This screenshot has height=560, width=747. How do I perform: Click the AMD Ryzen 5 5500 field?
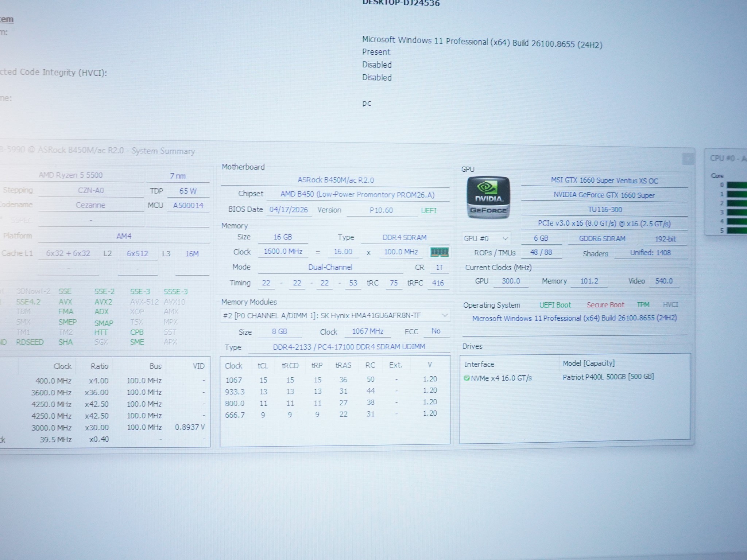(x=71, y=175)
